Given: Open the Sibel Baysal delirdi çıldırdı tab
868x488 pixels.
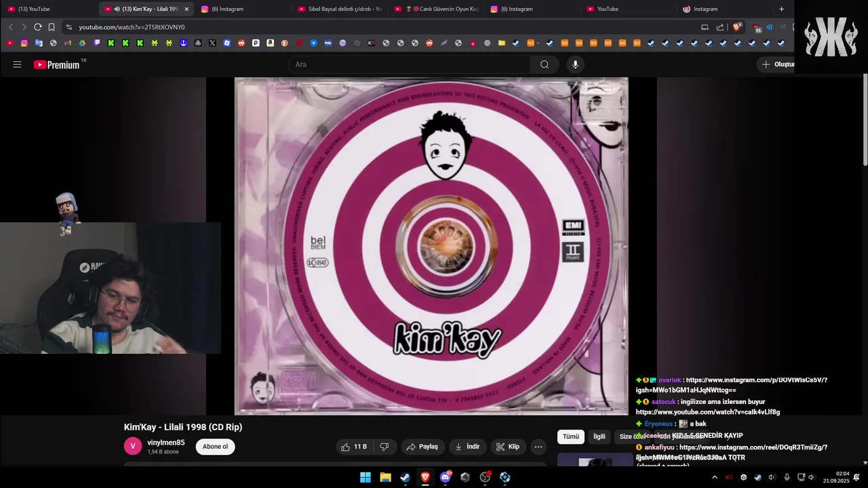Looking at the screenshot, I should (x=340, y=9).
